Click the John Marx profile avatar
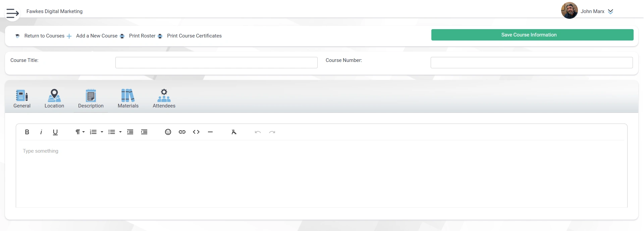The height and width of the screenshot is (231, 644). tap(569, 10)
